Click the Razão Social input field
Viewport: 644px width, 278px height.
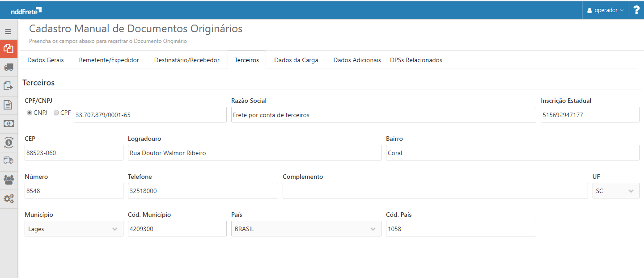[383, 115]
